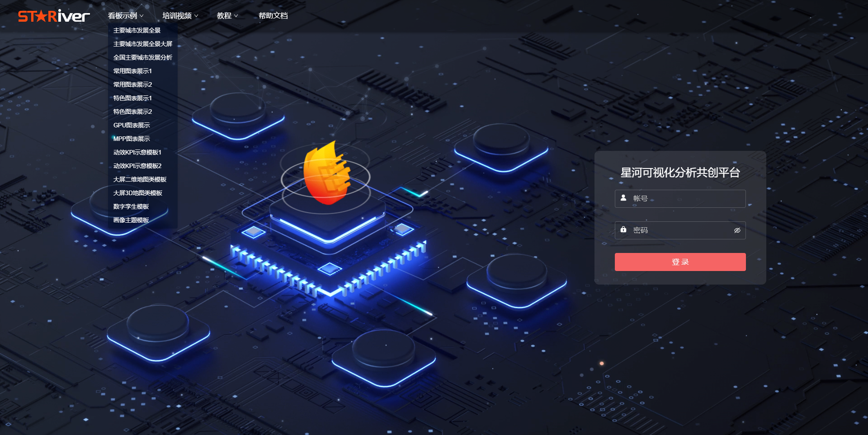Click the user icon in account field

coord(623,198)
